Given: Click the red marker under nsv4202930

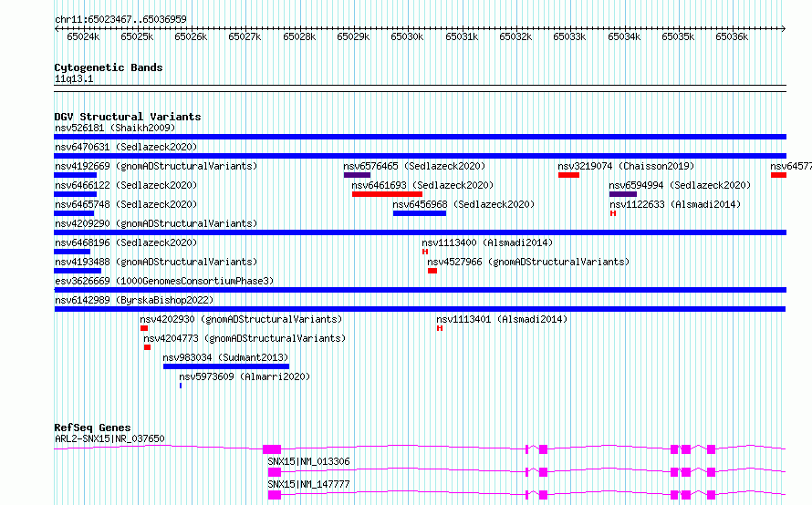Looking at the screenshot, I should click(x=144, y=328).
